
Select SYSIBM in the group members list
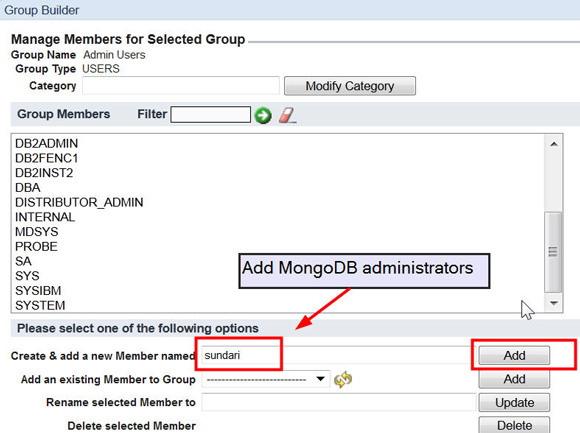pyautogui.click(x=38, y=291)
